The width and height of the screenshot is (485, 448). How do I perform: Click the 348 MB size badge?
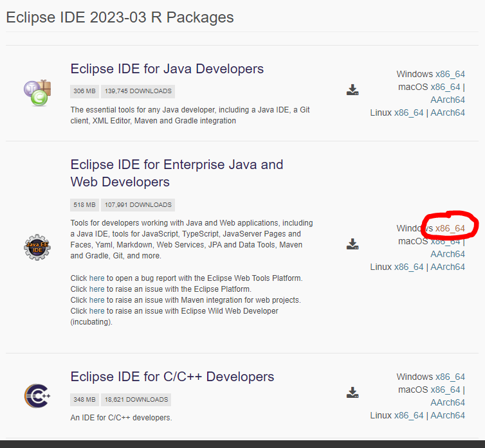tap(84, 400)
